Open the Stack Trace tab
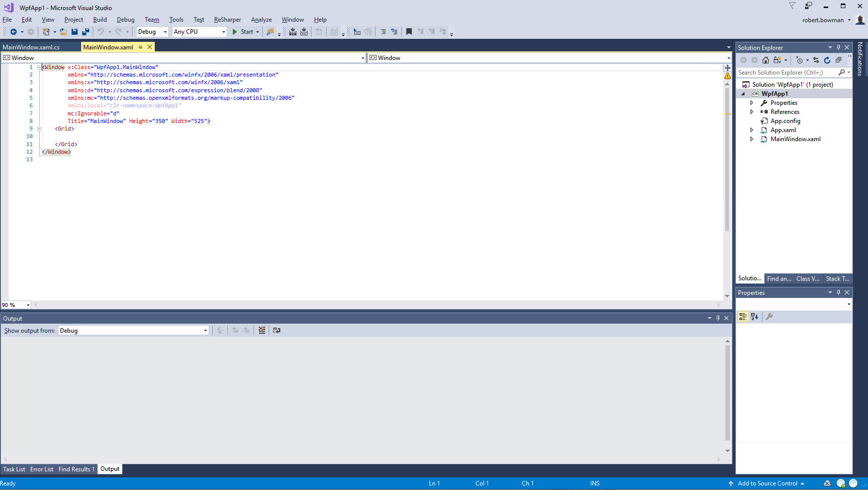868x490 pixels. [x=838, y=279]
